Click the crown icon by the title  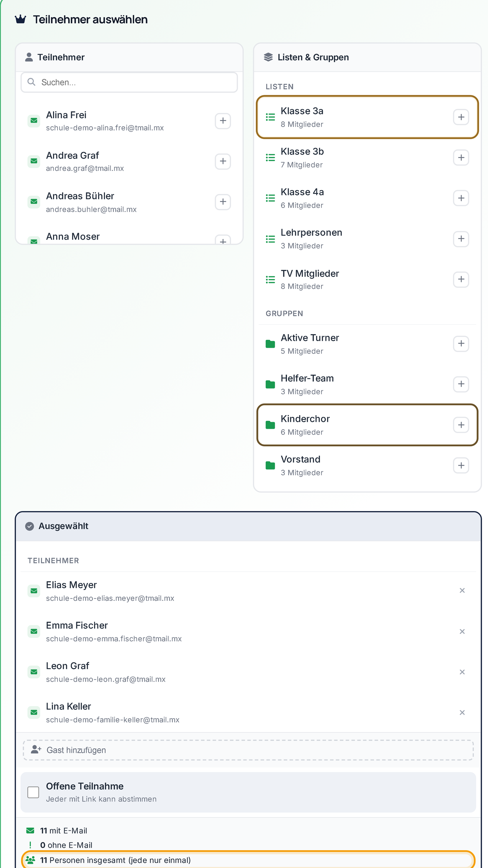point(21,19)
